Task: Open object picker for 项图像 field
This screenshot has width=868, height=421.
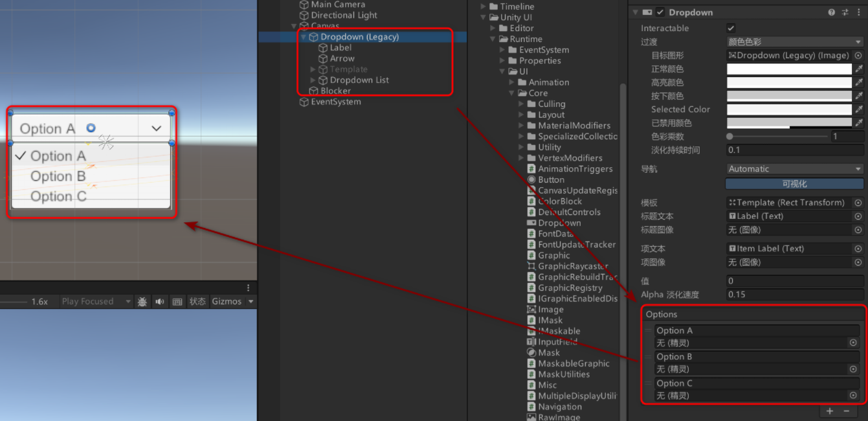Action: coord(858,262)
